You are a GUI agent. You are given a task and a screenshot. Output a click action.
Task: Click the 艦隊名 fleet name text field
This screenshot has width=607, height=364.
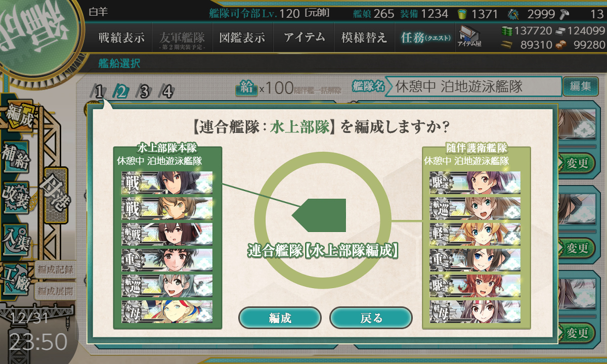click(474, 86)
